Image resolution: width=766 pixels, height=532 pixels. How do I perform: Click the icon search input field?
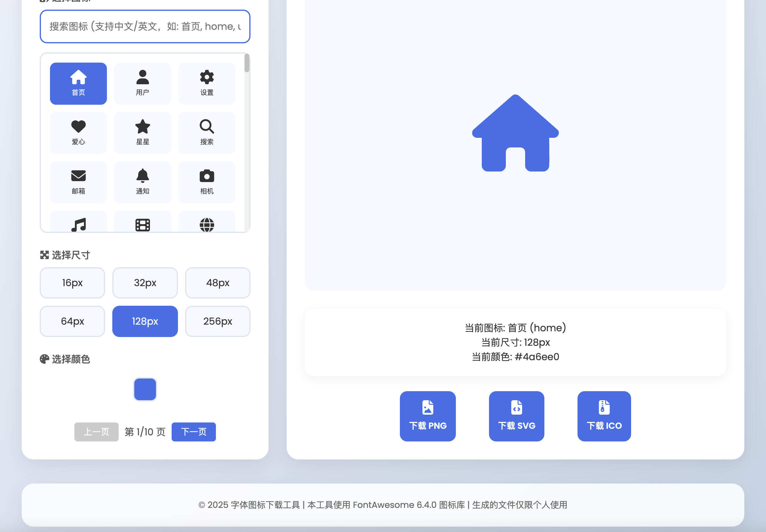pos(145,27)
